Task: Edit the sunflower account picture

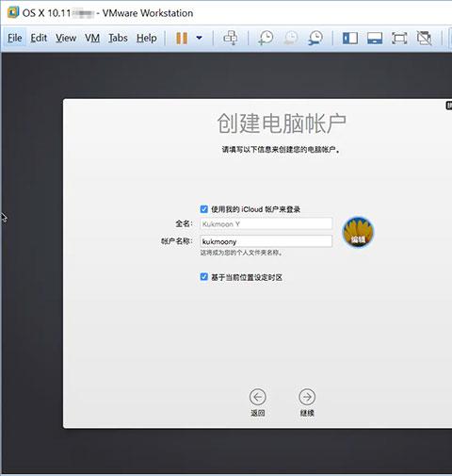Action: coord(358,232)
